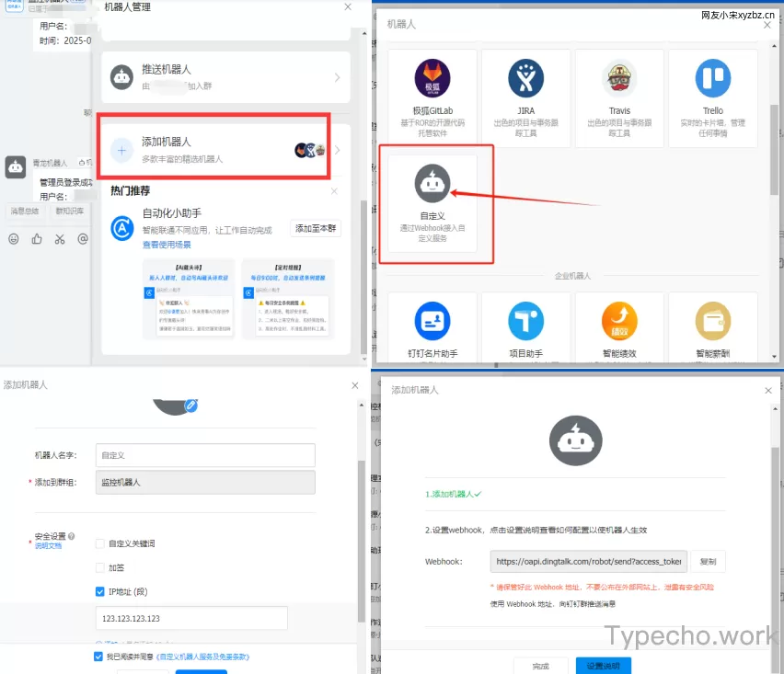This screenshot has width=784, height=674.
Task: Open the 钉钉名片助手 robot icon
Action: [x=432, y=321]
